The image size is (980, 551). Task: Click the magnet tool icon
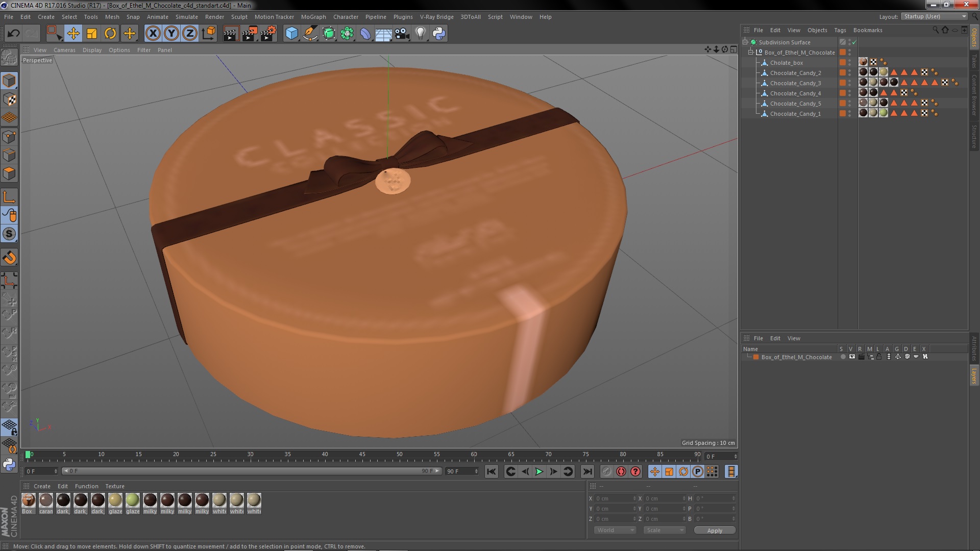coord(9,258)
